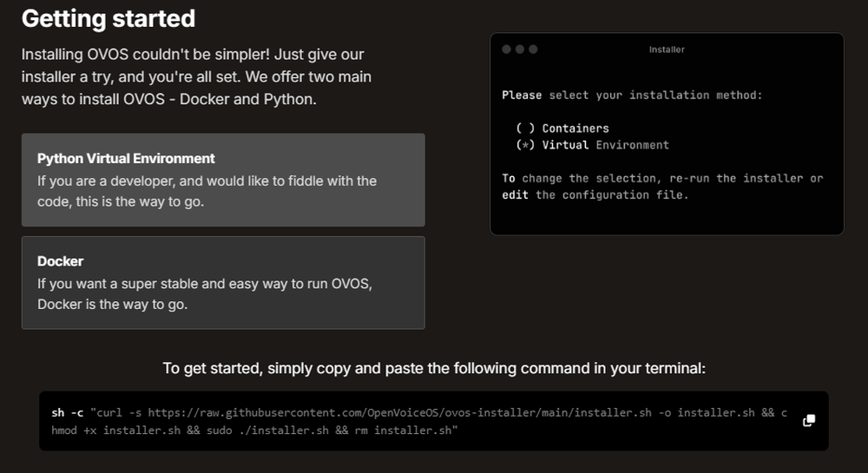868x473 pixels.
Task: Click 'If you want a super stable' description
Action: (x=205, y=293)
